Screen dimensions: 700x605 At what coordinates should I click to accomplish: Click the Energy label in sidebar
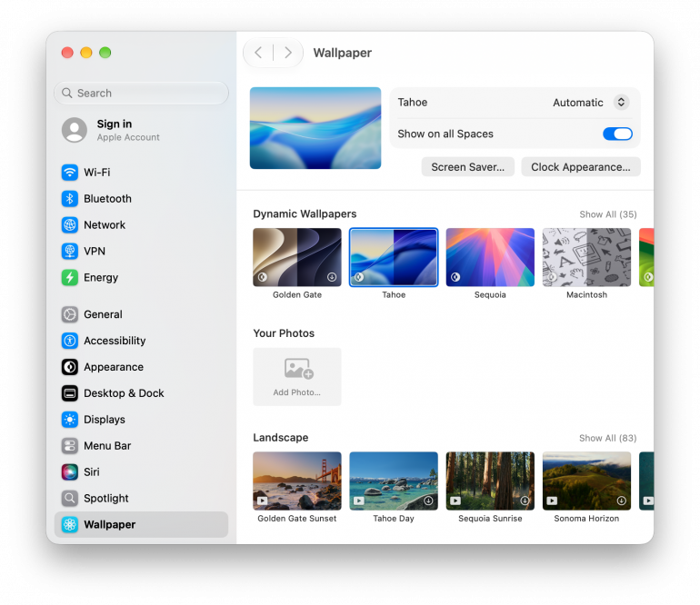tap(101, 277)
